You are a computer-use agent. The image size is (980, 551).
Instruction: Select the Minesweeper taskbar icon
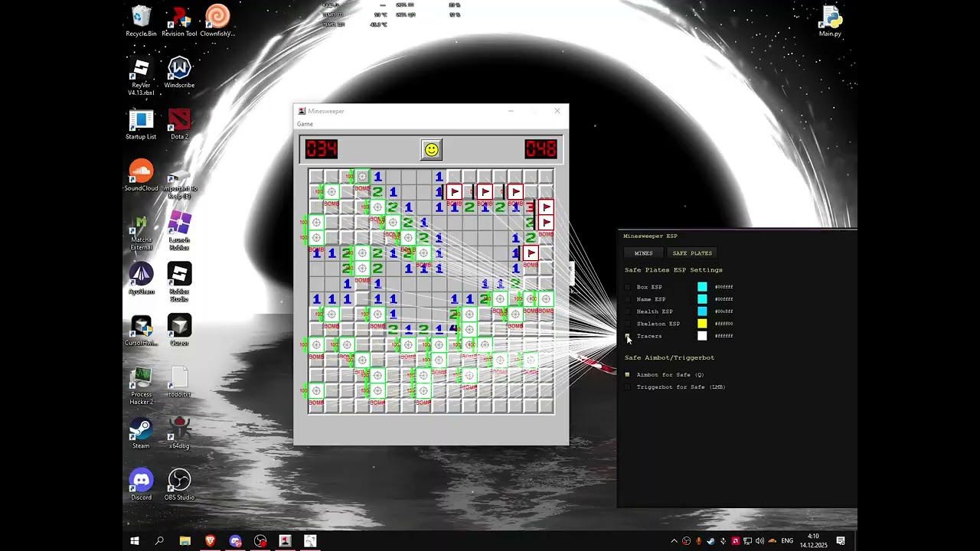point(285,541)
